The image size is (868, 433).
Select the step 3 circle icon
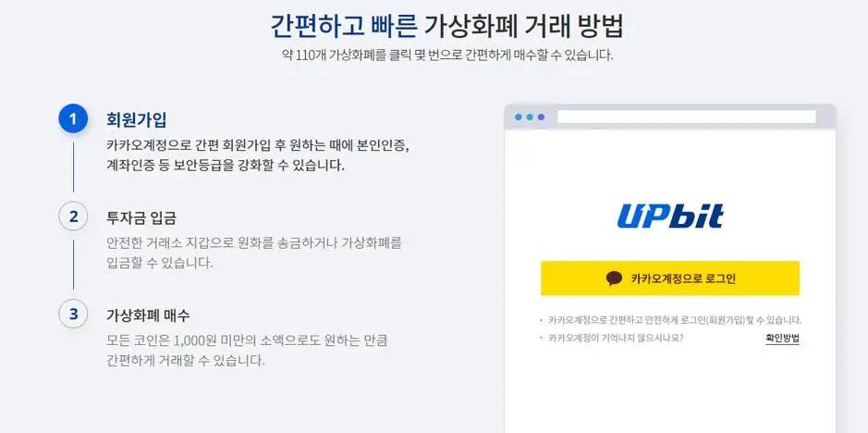coord(73,314)
